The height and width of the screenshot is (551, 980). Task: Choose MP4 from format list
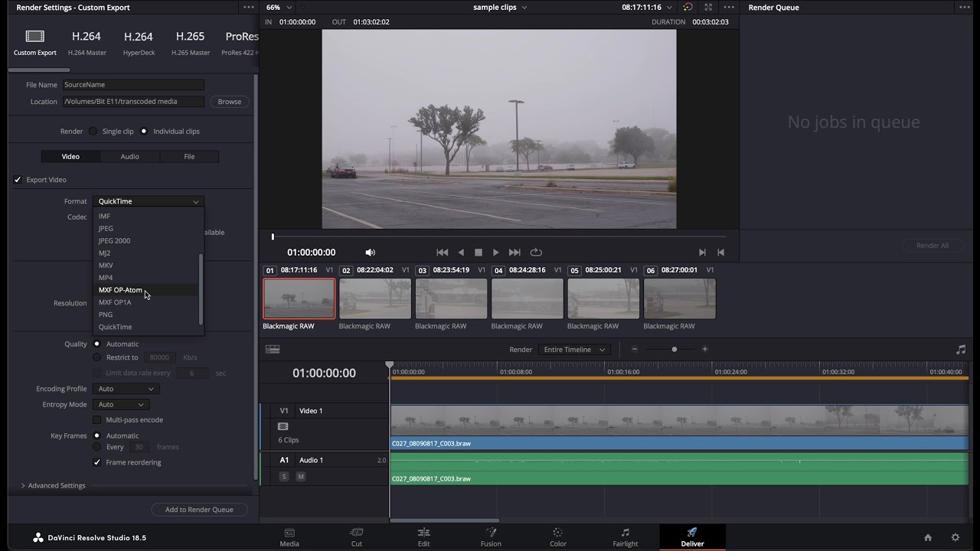point(146,278)
